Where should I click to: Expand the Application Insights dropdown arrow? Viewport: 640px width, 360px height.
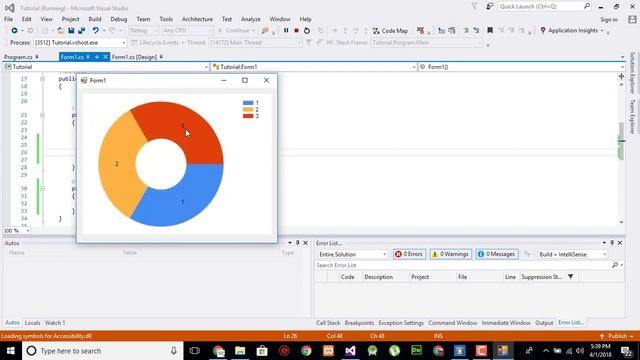(x=602, y=31)
